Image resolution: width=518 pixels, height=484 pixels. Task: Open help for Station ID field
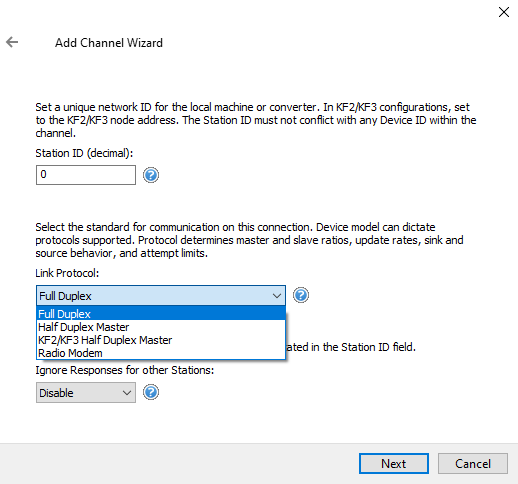tap(151, 175)
